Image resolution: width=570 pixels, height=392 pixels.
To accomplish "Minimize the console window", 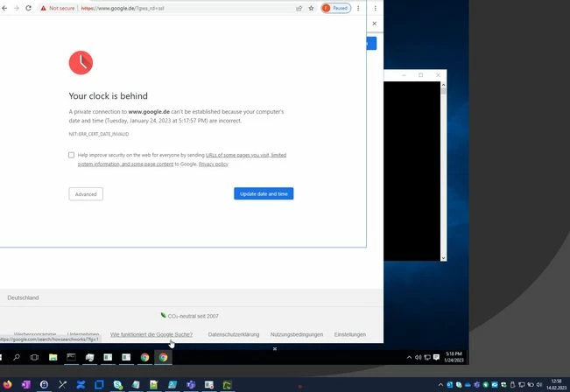I will pos(404,75).
